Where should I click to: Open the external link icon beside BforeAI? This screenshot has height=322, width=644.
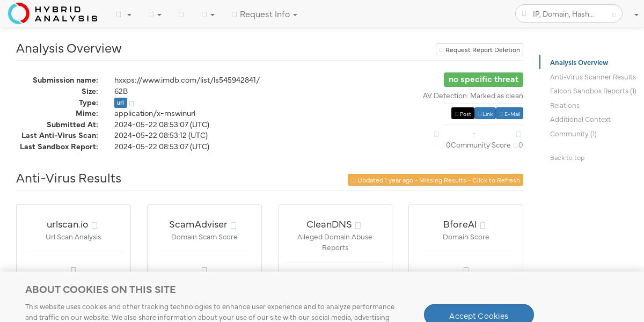click(482, 225)
